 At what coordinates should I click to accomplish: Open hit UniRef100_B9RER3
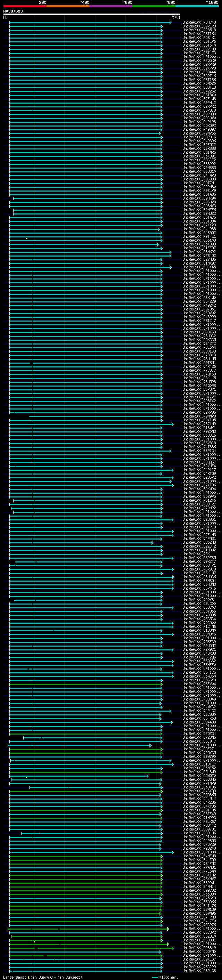coord(199,26)
